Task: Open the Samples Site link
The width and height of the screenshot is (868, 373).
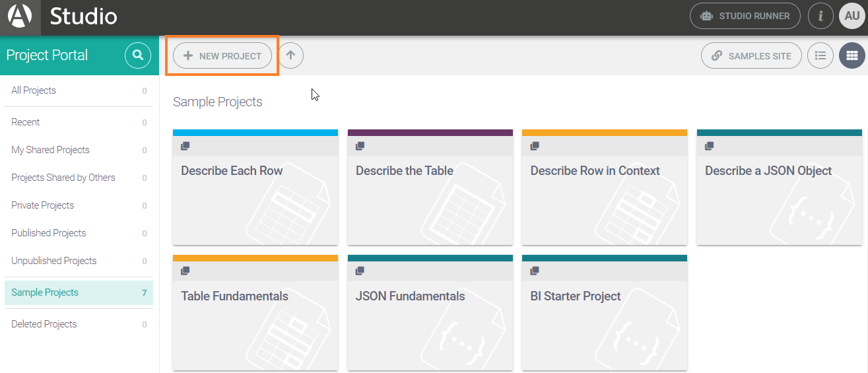Action: click(x=751, y=56)
